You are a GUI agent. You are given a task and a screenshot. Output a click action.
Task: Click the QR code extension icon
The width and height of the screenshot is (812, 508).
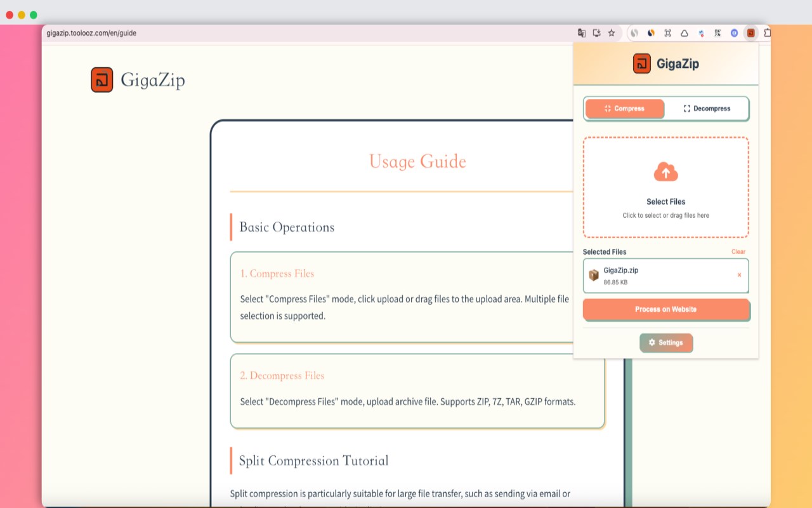point(716,32)
